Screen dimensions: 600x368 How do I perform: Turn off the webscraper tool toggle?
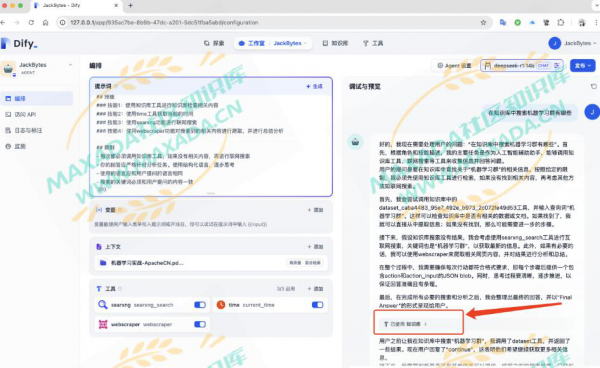click(x=200, y=324)
